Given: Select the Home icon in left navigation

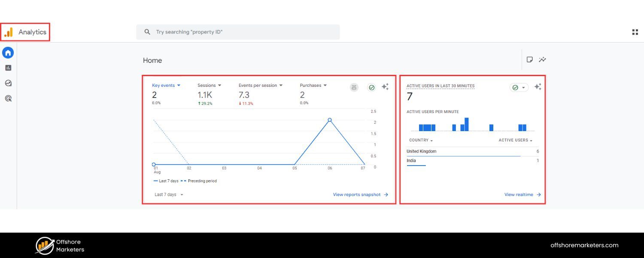Looking at the screenshot, I should [x=8, y=52].
